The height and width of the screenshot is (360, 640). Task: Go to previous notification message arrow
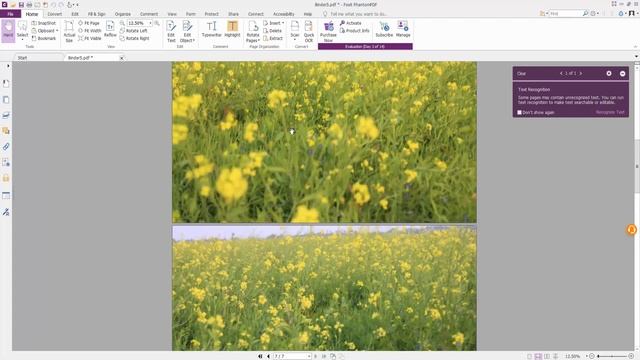[561, 73]
